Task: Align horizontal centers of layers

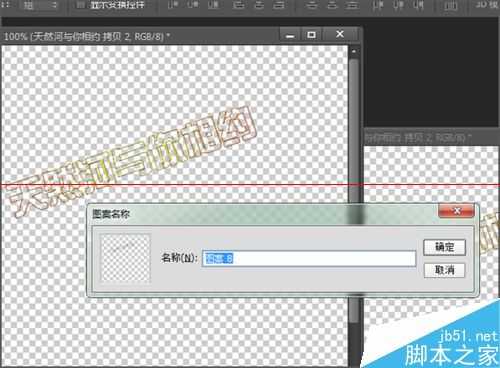Action: click(x=259, y=5)
